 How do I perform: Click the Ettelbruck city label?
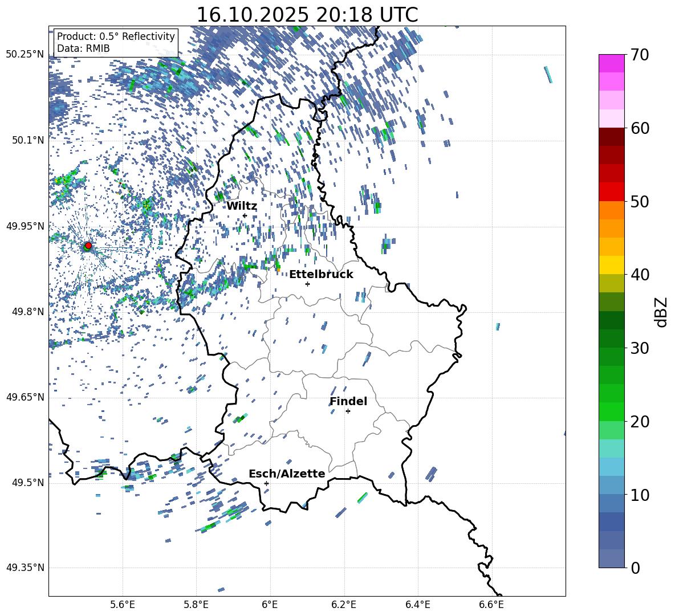(321, 275)
